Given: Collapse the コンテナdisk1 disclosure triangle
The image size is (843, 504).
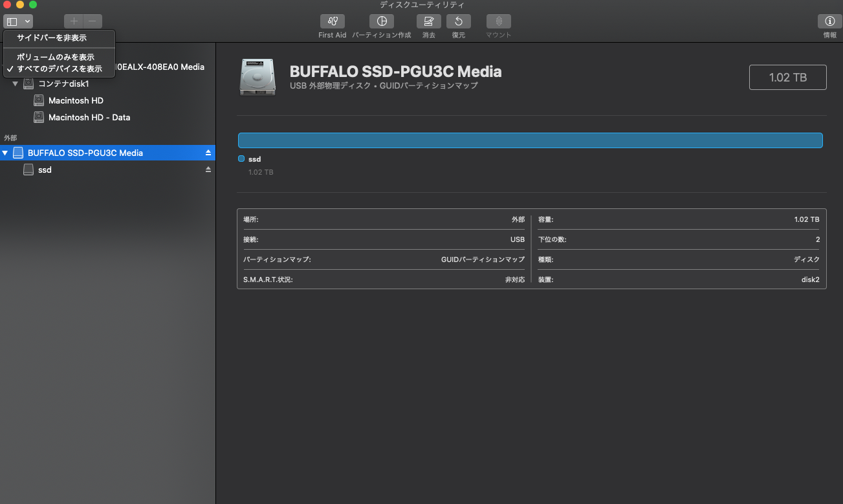Looking at the screenshot, I should (15, 83).
